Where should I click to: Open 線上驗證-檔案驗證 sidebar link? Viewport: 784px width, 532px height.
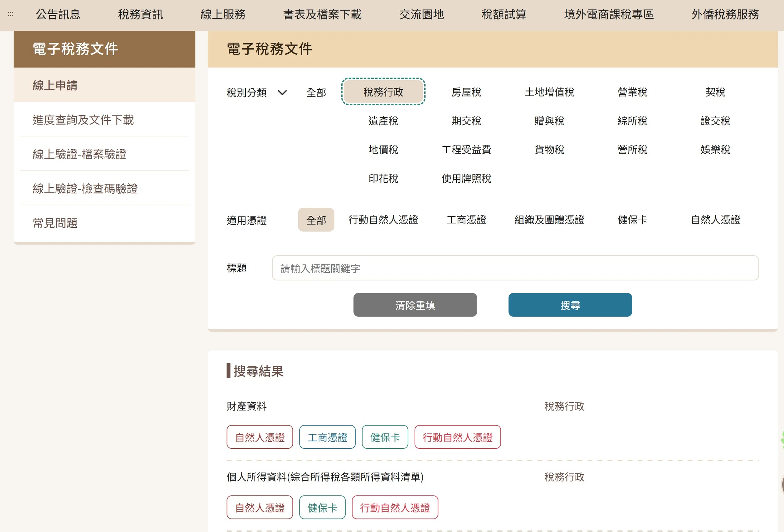[79, 154]
